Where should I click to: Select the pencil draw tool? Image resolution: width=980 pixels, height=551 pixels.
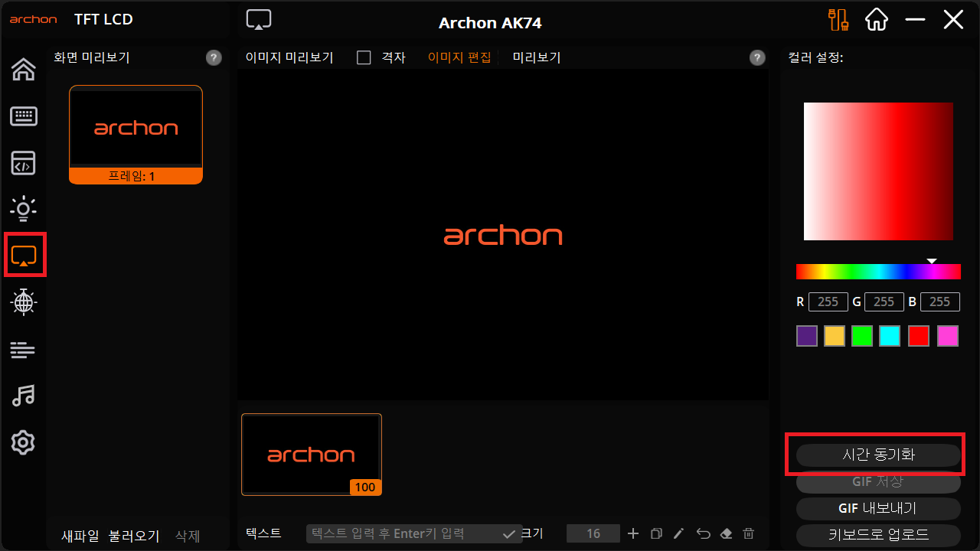pyautogui.click(x=679, y=533)
